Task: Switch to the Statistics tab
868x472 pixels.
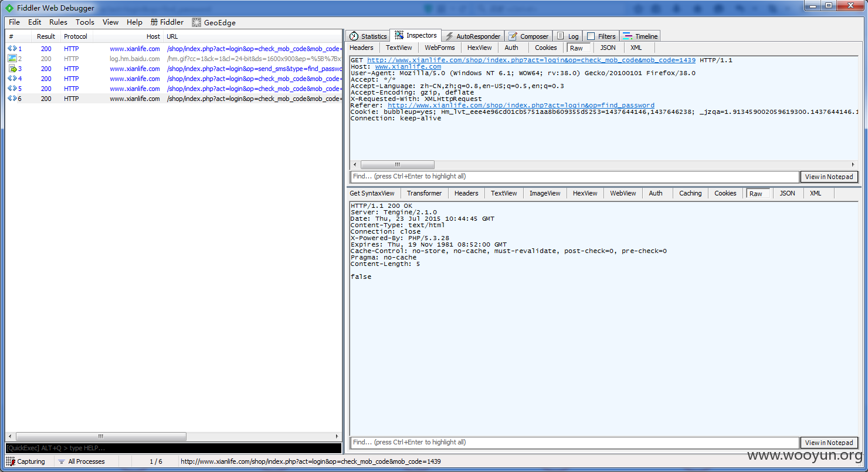Action: (368, 36)
